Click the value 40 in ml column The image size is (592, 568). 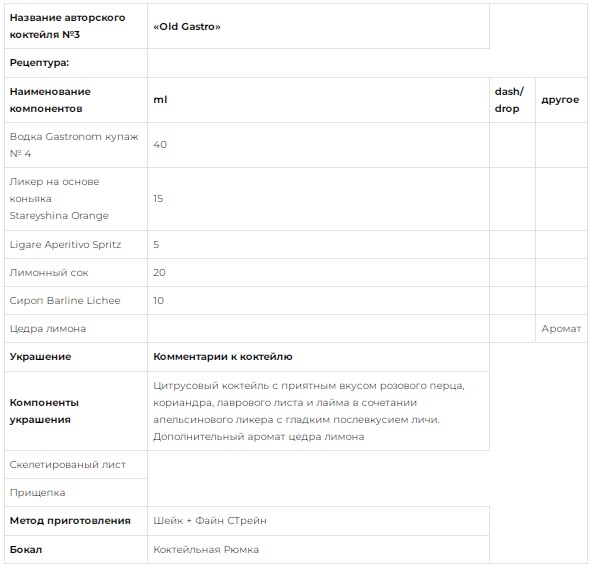click(160, 145)
